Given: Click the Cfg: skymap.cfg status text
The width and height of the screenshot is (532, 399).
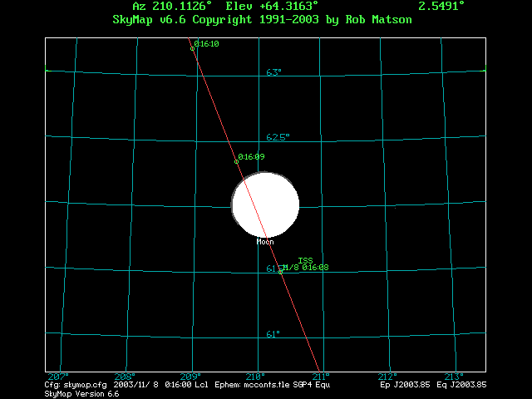Looking at the screenshot, I should click(x=76, y=385).
